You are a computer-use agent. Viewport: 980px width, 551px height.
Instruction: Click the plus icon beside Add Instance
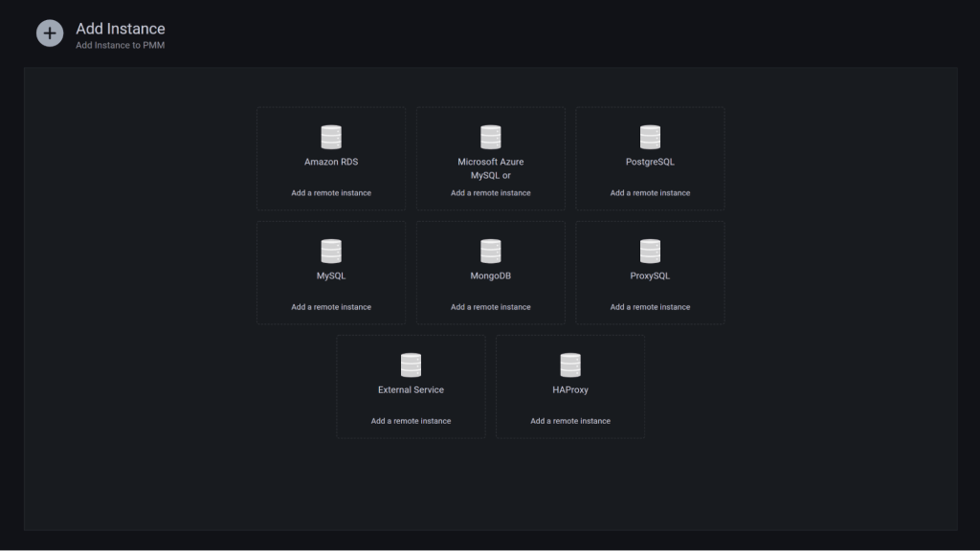pos(50,33)
